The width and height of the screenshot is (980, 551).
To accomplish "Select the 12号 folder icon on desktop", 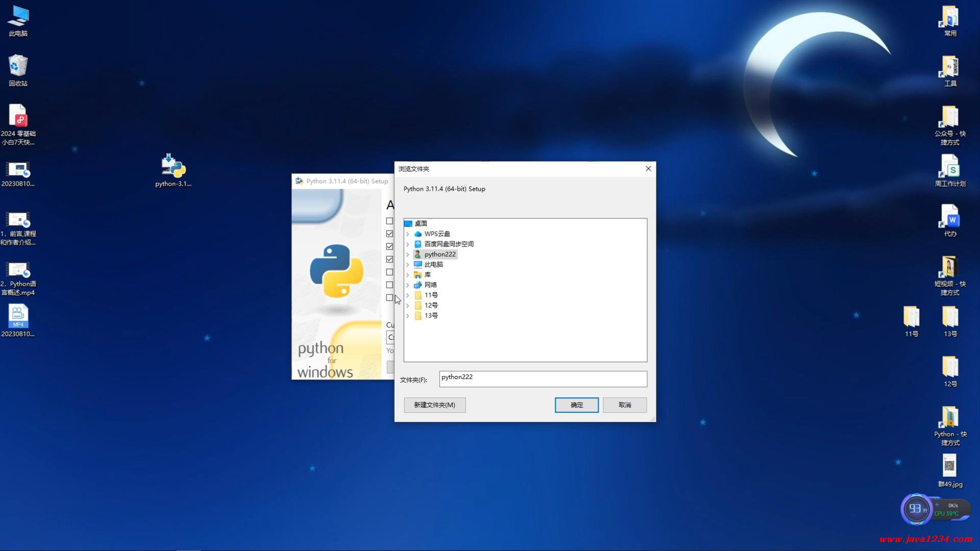I will 950,371.
